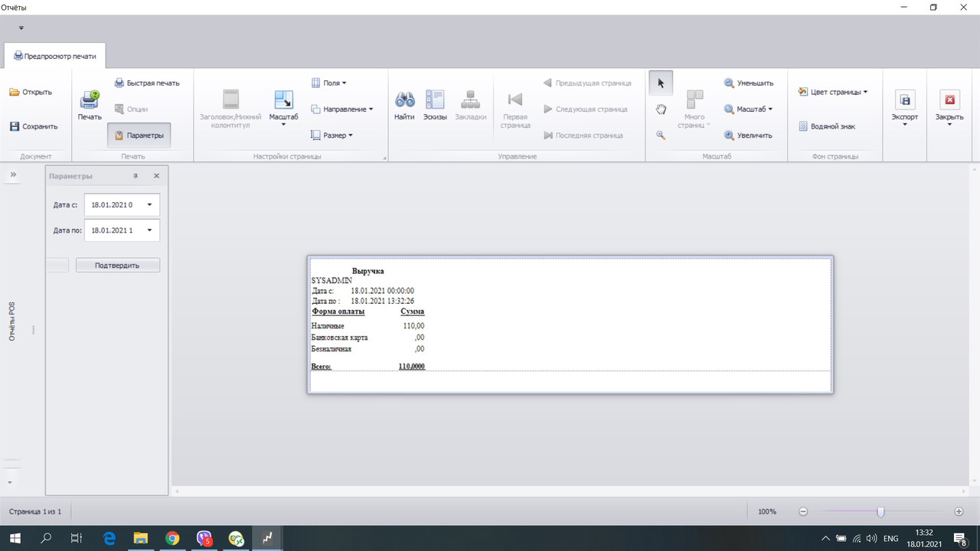
Task: Select the magnifier zoom tool
Action: pos(661,135)
